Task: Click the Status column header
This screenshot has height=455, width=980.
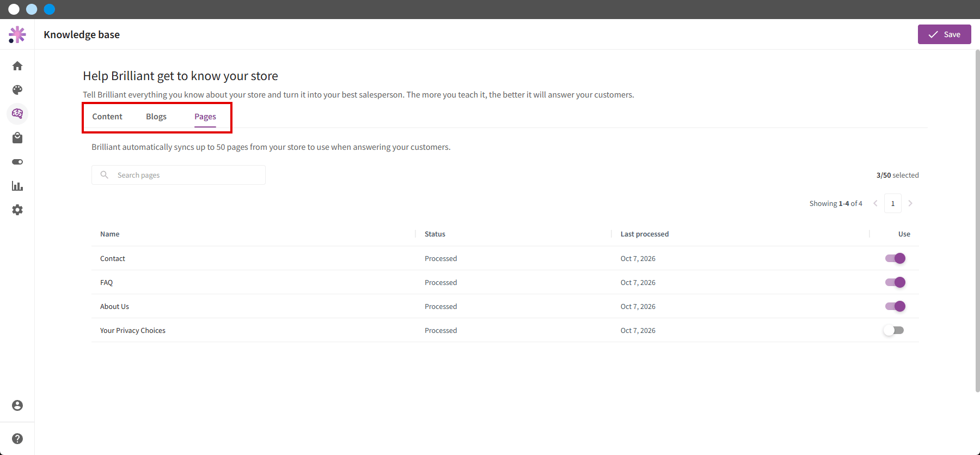Action: (435, 234)
